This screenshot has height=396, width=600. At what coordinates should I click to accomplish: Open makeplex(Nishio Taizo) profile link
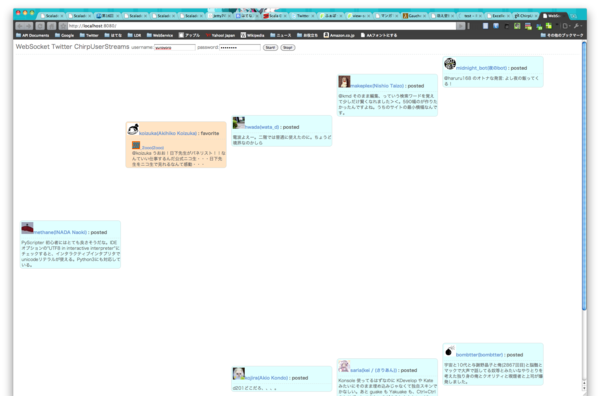point(377,86)
